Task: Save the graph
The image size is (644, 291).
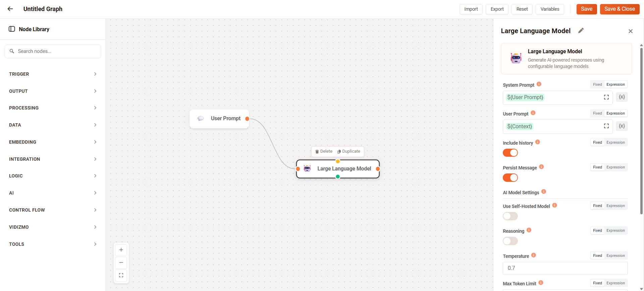Action: point(587,9)
